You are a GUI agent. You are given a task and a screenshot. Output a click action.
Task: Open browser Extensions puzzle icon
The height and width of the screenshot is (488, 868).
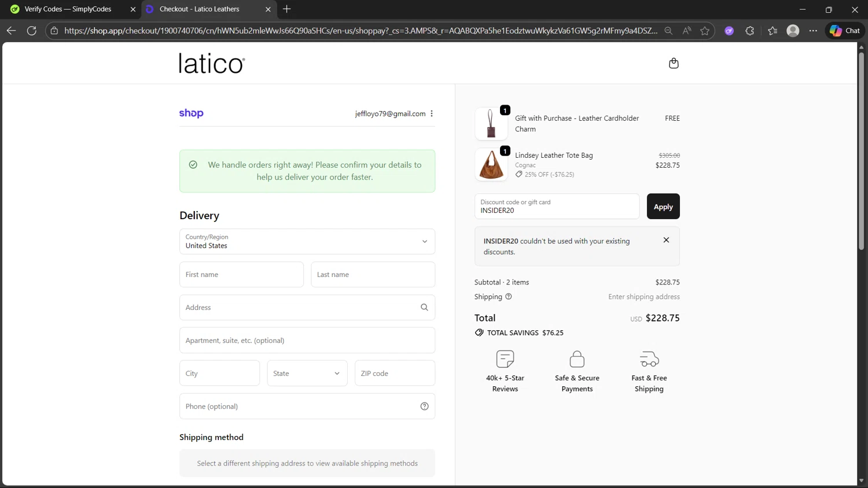[x=750, y=31]
